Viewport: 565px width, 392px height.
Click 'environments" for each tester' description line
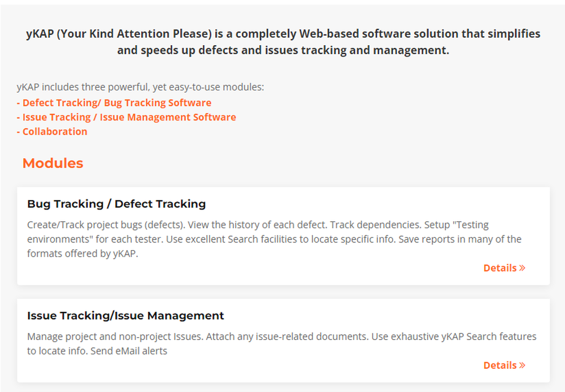click(x=274, y=239)
